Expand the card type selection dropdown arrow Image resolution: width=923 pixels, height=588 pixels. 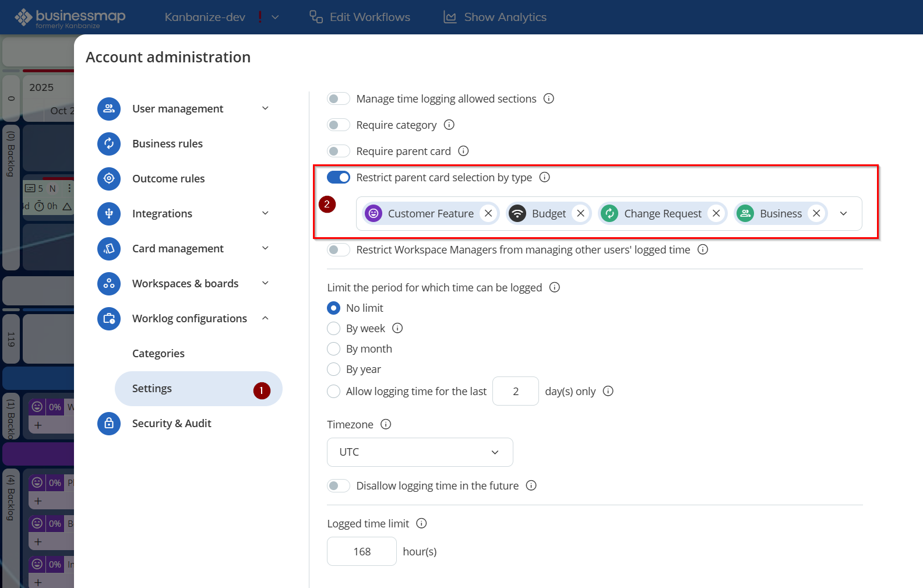(x=843, y=214)
